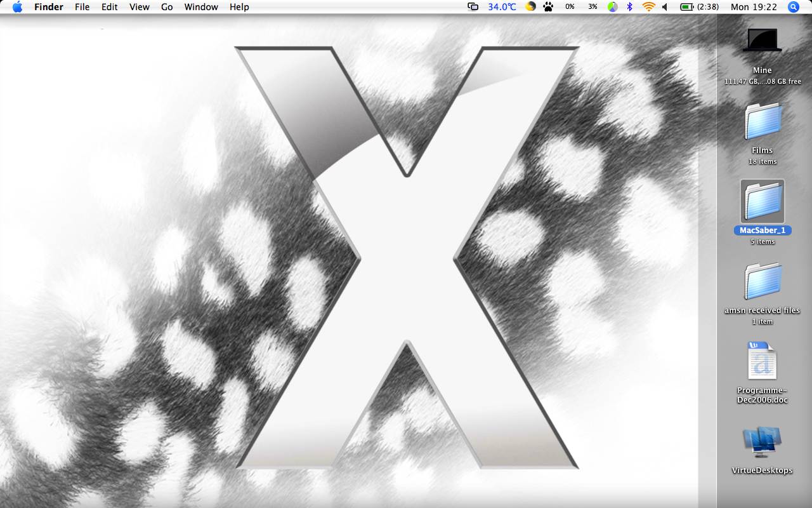Image resolution: width=812 pixels, height=508 pixels.
Task: Open the Help menu
Action: [239, 7]
